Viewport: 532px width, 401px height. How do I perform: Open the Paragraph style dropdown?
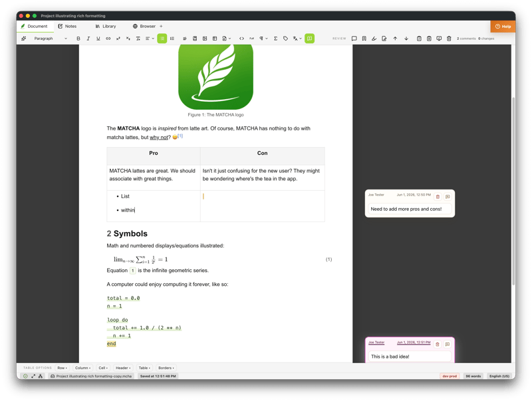click(51, 39)
